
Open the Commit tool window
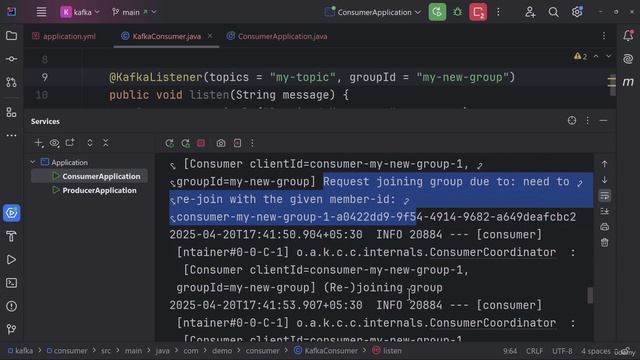(11, 59)
